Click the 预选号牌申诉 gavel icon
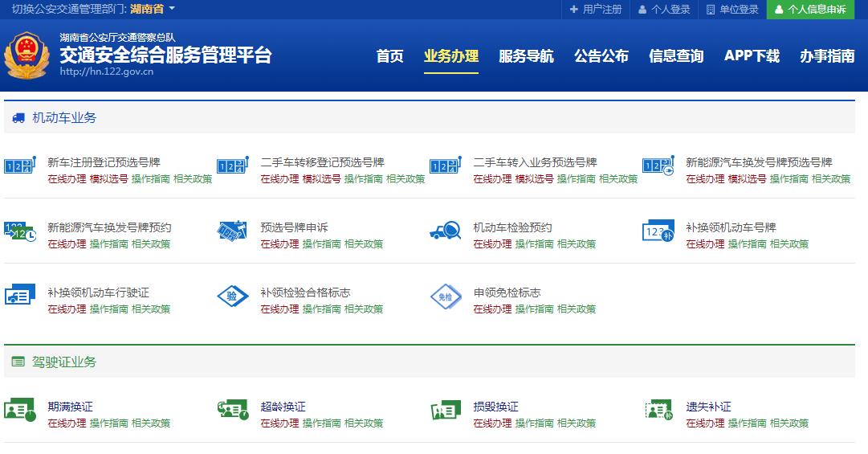The width and height of the screenshot is (868, 454). pos(233,231)
